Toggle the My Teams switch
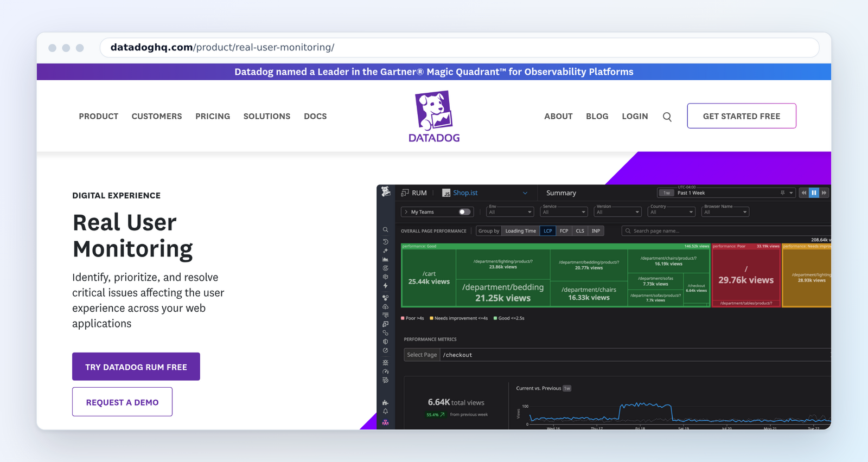 465,212
